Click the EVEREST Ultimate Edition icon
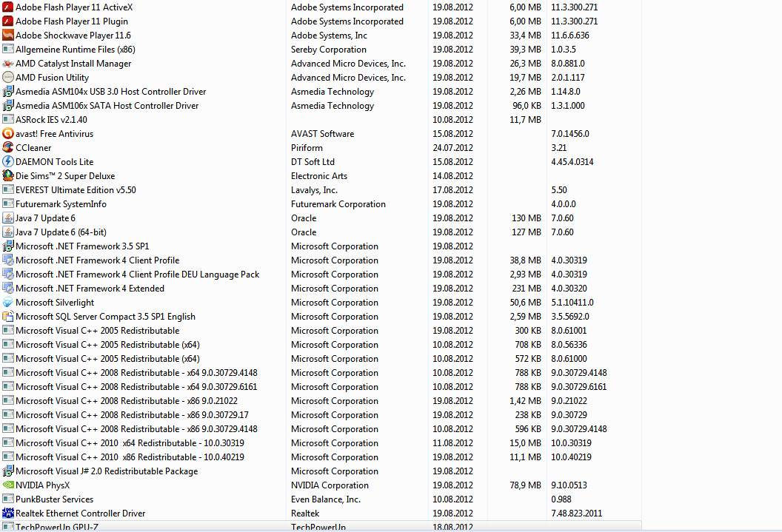782x532 pixels. coord(7,189)
